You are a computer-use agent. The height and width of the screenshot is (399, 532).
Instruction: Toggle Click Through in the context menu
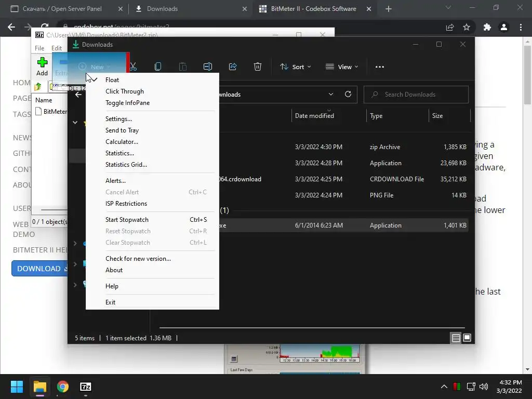point(152,91)
